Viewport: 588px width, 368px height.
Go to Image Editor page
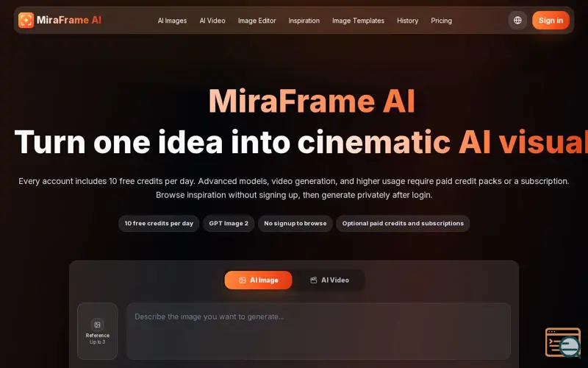point(257,21)
